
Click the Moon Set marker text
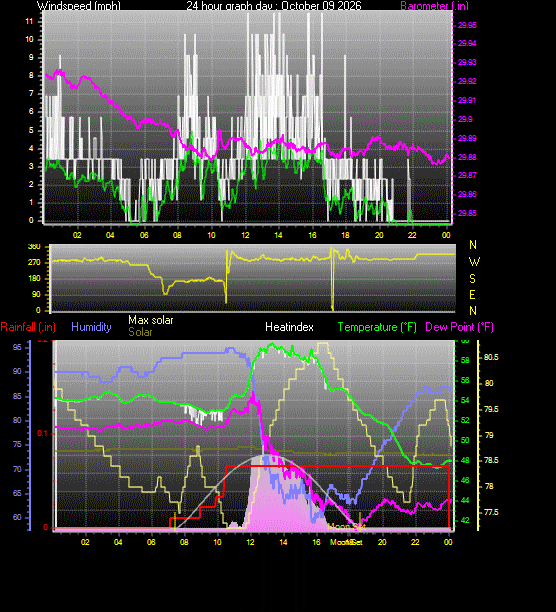click(346, 527)
